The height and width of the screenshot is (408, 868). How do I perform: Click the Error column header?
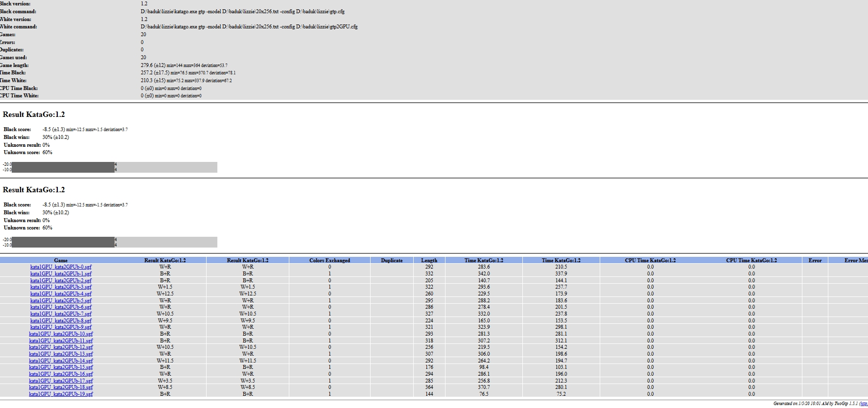[815, 260]
